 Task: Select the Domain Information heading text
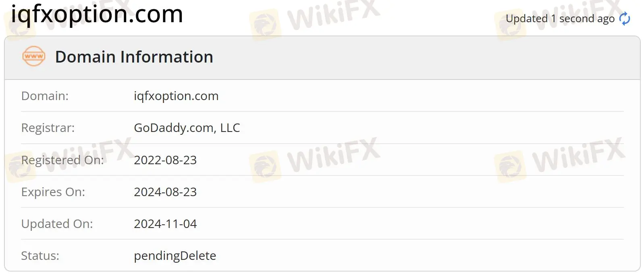coord(134,57)
